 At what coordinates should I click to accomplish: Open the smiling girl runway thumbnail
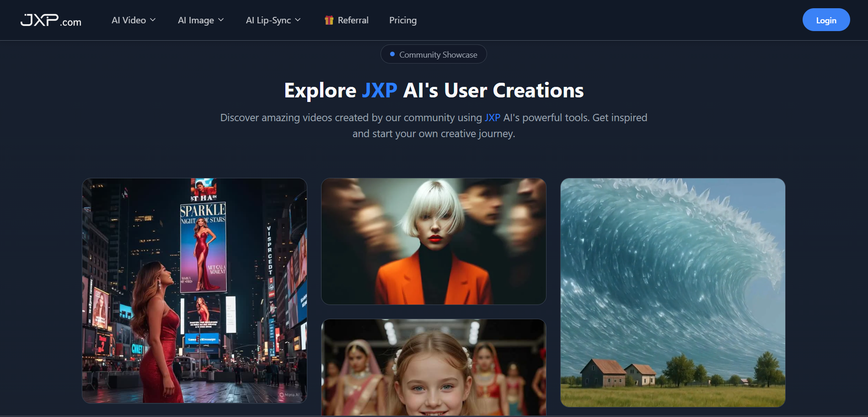tap(434, 368)
